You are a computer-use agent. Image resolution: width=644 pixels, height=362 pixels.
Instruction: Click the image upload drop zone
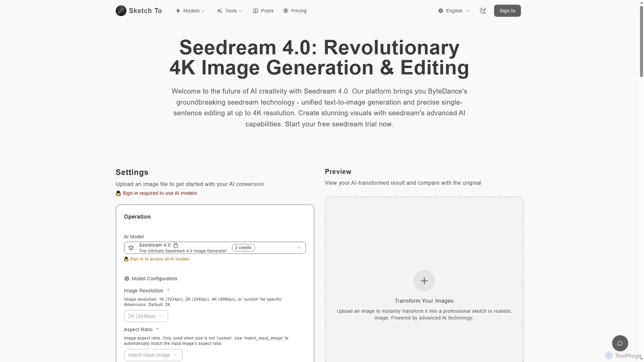click(424, 280)
